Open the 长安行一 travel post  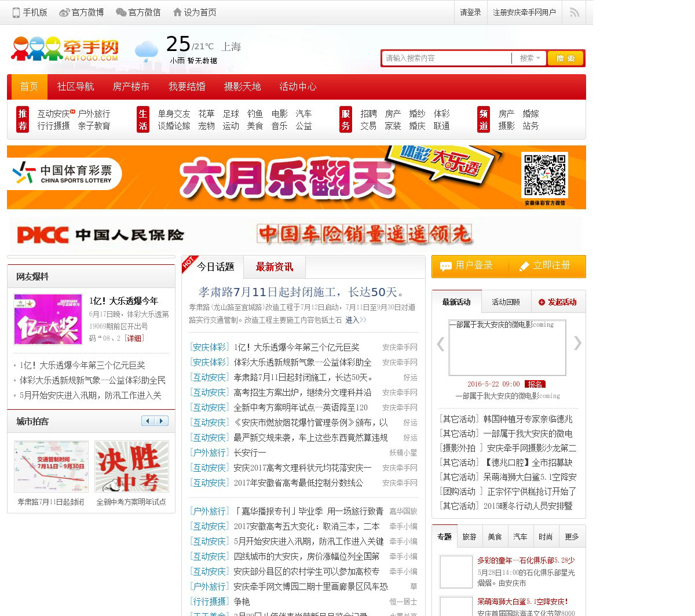pos(250,453)
